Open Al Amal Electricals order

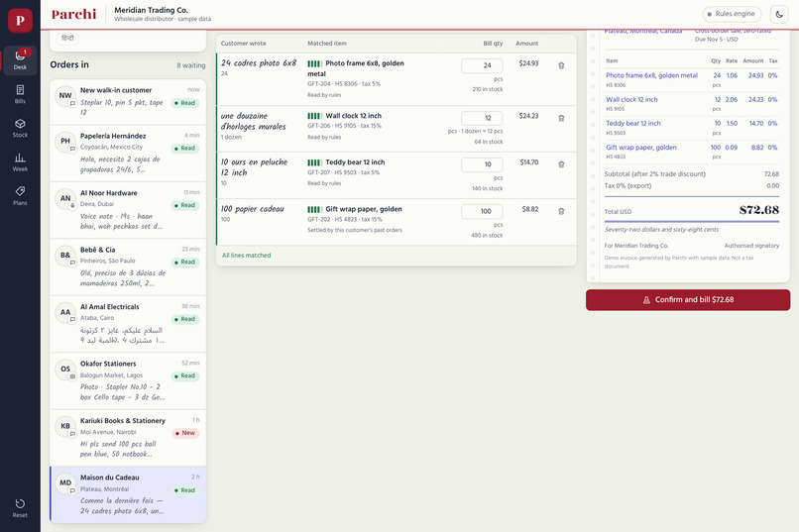click(x=128, y=324)
